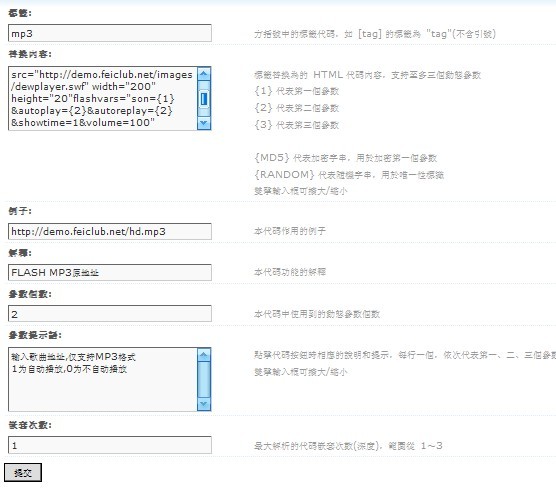The width and height of the screenshot is (556, 496).
Task: Click the scroll-down arrow of the parameter hints box
Action: tap(204, 404)
